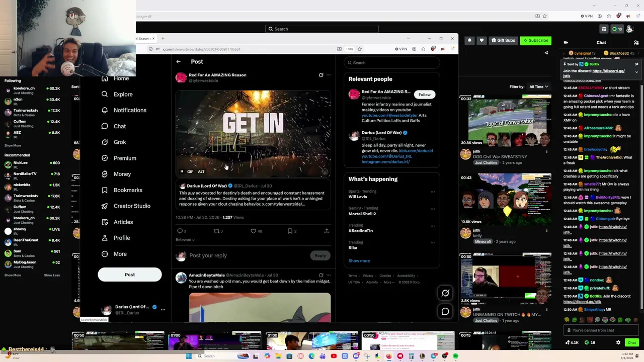
Task: Open Calculator from the taskbar
Action: pos(411,356)
